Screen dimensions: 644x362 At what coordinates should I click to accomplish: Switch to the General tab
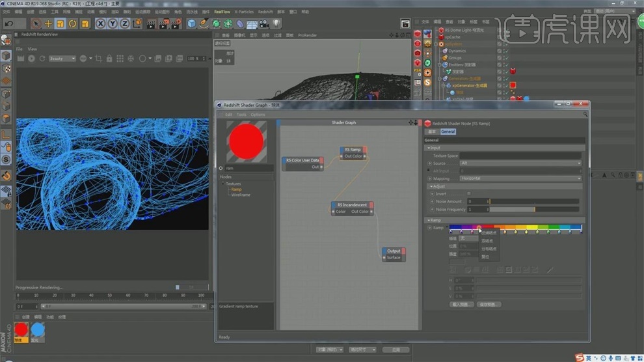click(x=448, y=132)
